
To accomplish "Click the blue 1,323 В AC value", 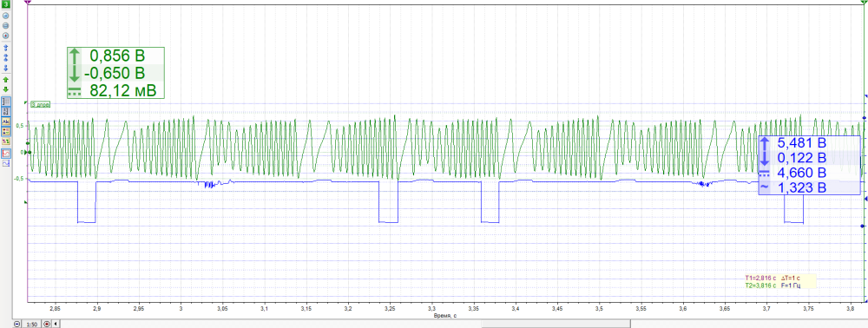I will [x=801, y=188].
